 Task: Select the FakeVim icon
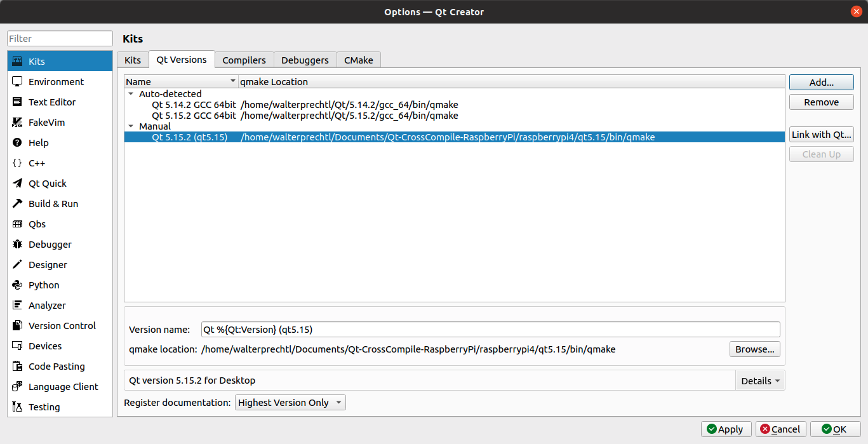[18, 123]
